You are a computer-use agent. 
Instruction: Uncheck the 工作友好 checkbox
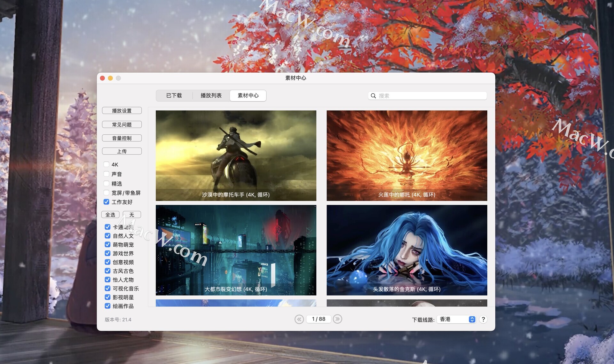click(106, 202)
